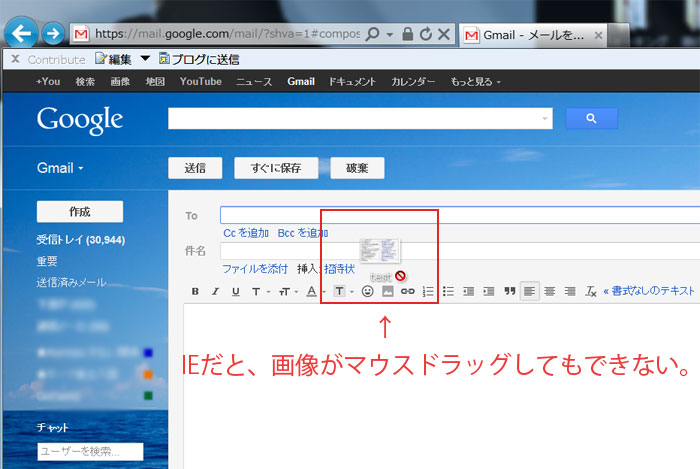Go forward with the browser forward arrow
The image size is (700, 469).
[x=53, y=33]
